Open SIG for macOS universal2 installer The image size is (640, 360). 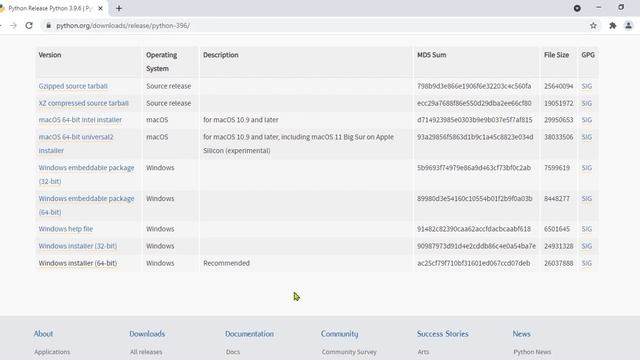pyautogui.click(x=587, y=137)
